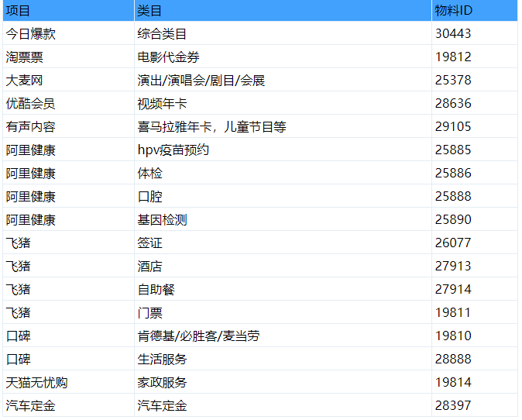
Task: Click material ID 28397
Action: 475,405
